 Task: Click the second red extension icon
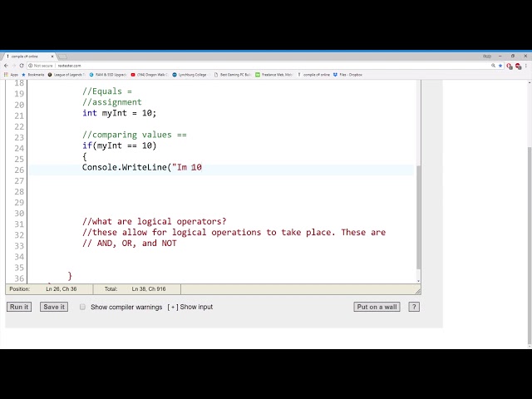click(518, 66)
